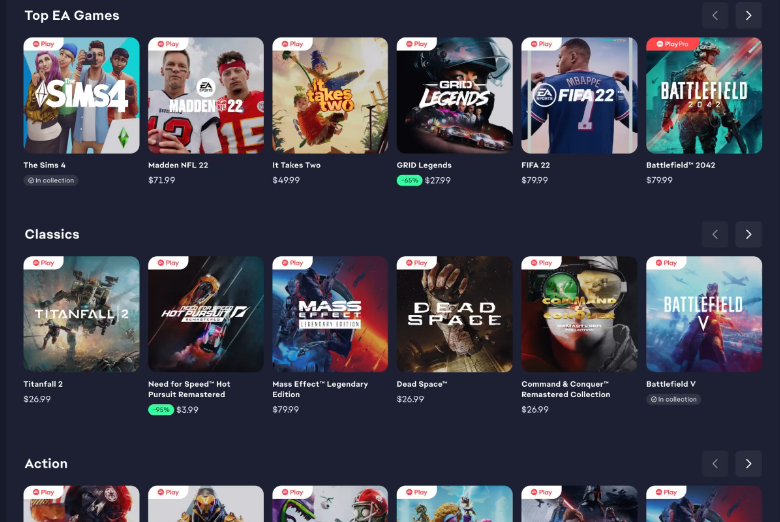Show next Top EA Games with right arrow
Screen dimensions: 780x522
pos(748,15)
